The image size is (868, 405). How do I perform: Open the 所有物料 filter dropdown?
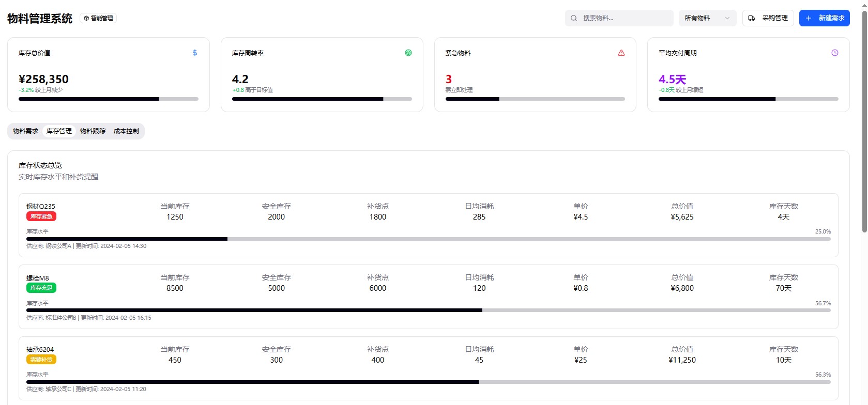point(702,18)
